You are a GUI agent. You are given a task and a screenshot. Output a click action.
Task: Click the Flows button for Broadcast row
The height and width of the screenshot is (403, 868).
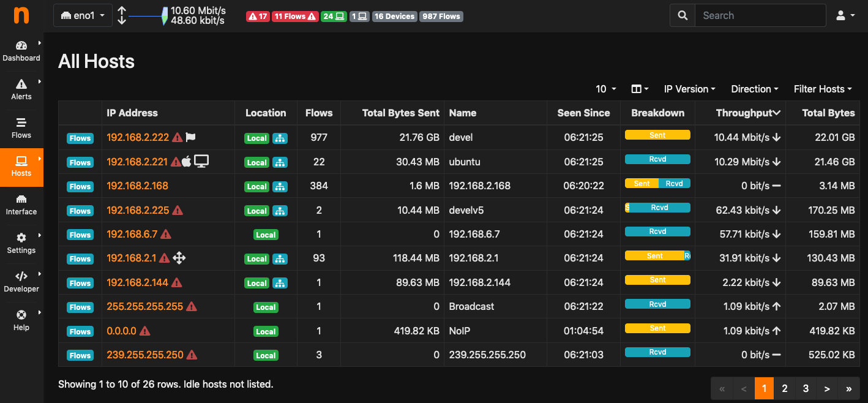80,307
